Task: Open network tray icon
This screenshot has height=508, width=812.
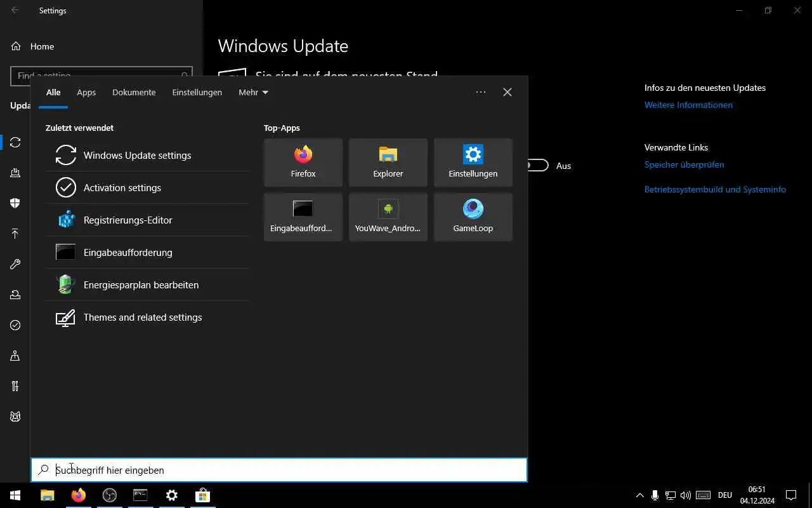Action: [670, 495]
